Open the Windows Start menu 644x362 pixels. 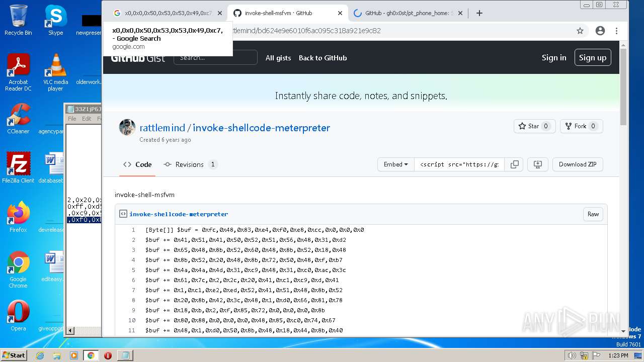click(x=14, y=355)
